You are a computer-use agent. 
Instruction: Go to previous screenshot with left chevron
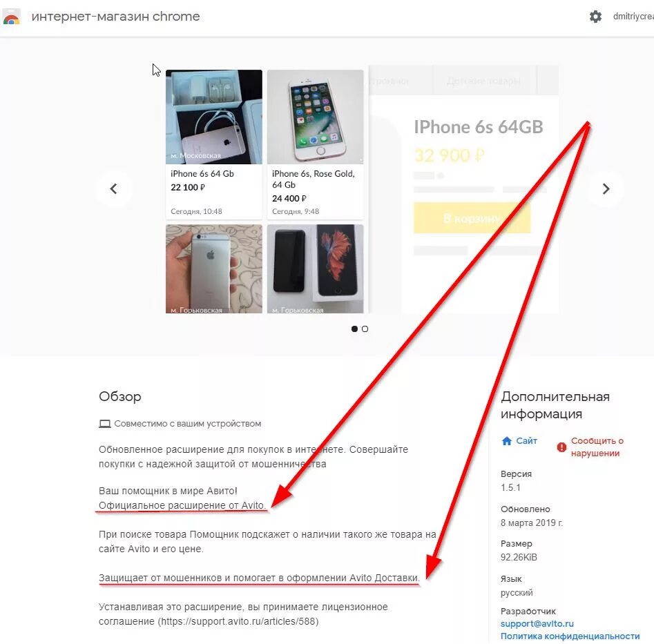click(113, 189)
